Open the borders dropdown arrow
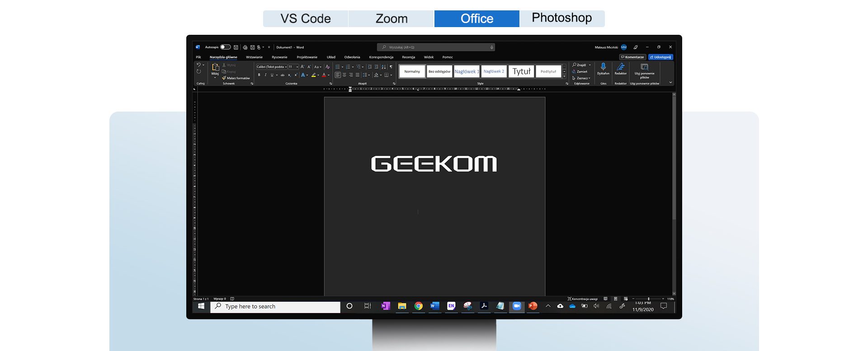Screen dimensions: 868x351 point(391,75)
